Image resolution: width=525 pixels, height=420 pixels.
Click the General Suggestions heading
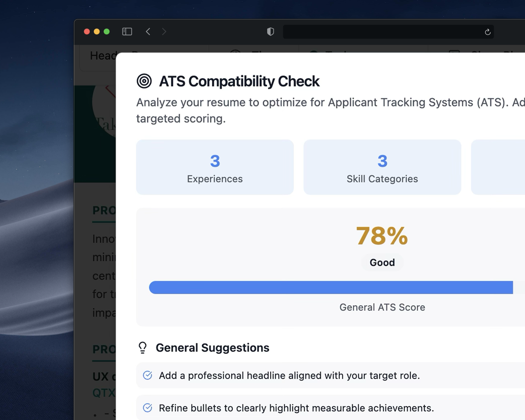point(212,348)
